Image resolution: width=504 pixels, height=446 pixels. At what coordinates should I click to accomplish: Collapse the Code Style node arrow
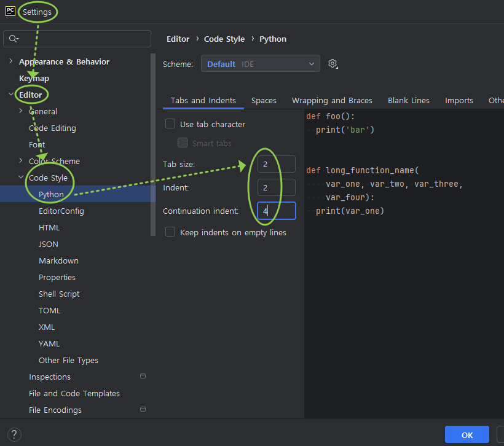(21, 177)
